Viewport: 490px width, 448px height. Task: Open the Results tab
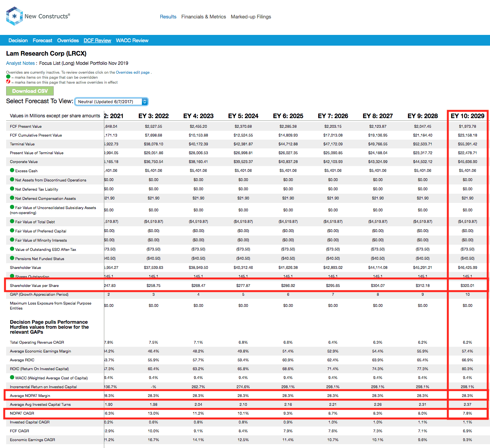[x=168, y=16]
